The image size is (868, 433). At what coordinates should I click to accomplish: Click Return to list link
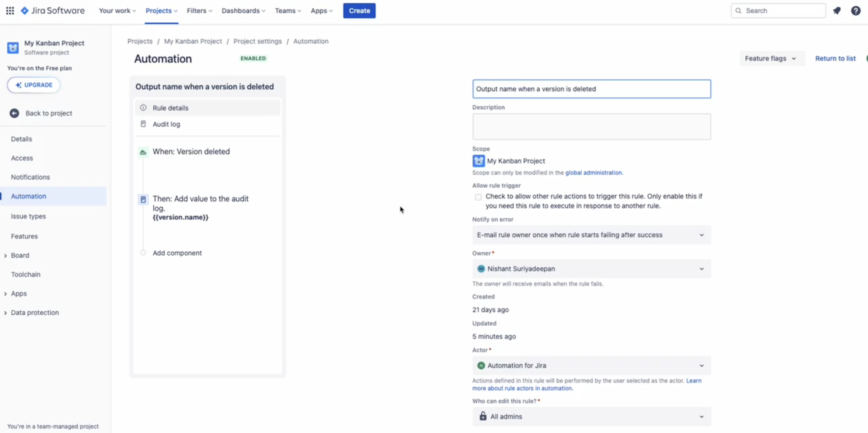pos(835,58)
